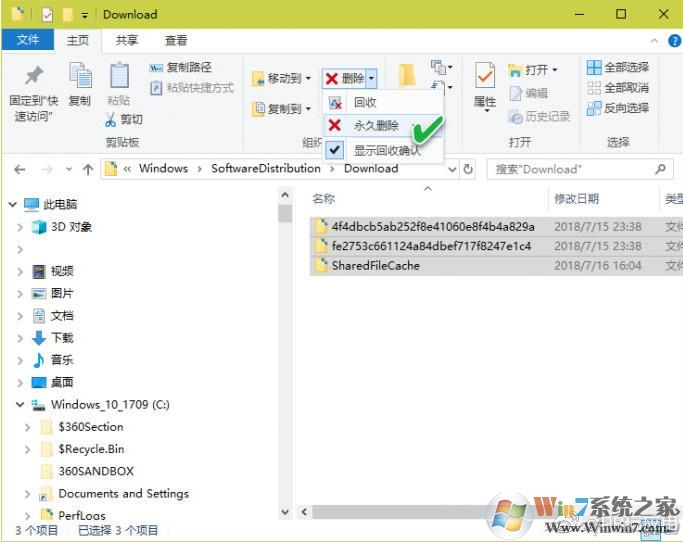This screenshot has width=683, height=542.
Task: Collapse the Windows_10_1709 (C:) node
Action: 20,404
